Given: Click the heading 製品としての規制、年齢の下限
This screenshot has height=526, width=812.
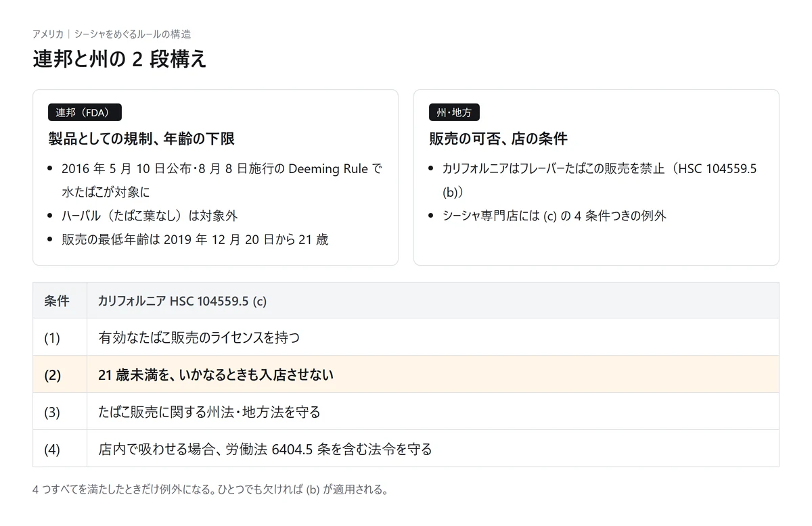Looking at the screenshot, I should (x=141, y=139).
